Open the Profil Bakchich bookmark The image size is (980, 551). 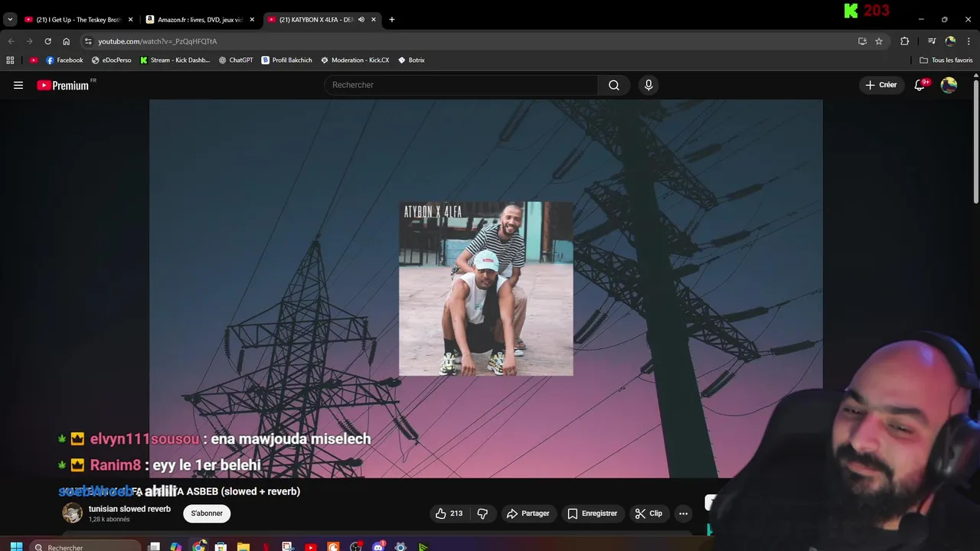pyautogui.click(x=287, y=60)
